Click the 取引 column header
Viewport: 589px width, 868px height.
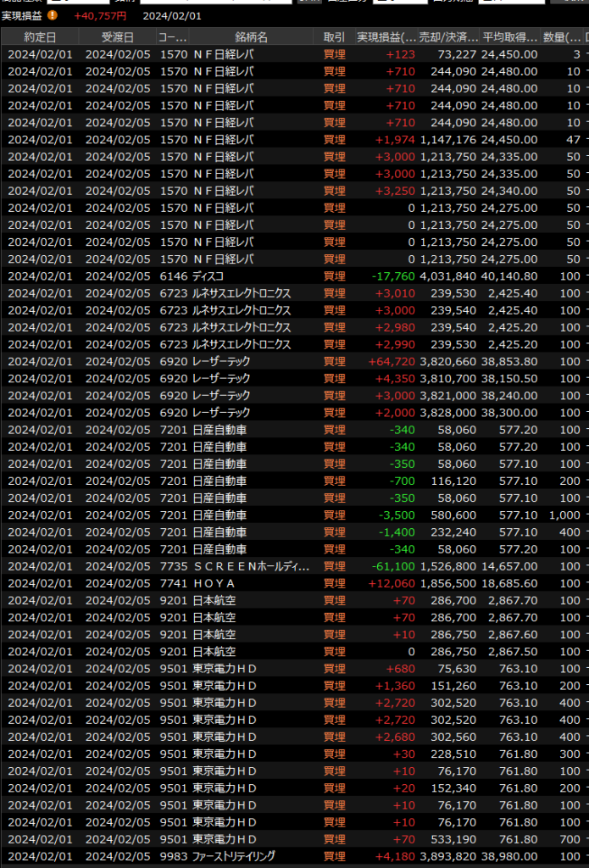click(335, 37)
